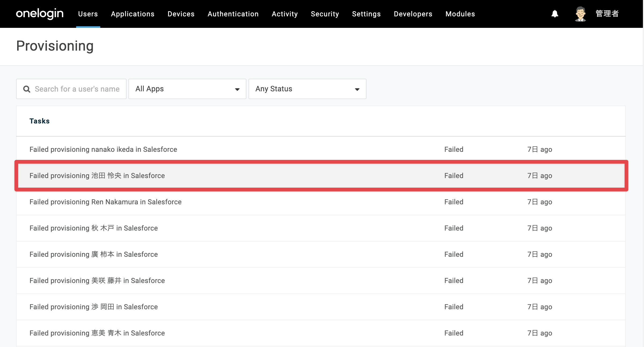Screen dimensions: 644x347
Task: Expand the Any Status dropdown
Action: coord(308,89)
